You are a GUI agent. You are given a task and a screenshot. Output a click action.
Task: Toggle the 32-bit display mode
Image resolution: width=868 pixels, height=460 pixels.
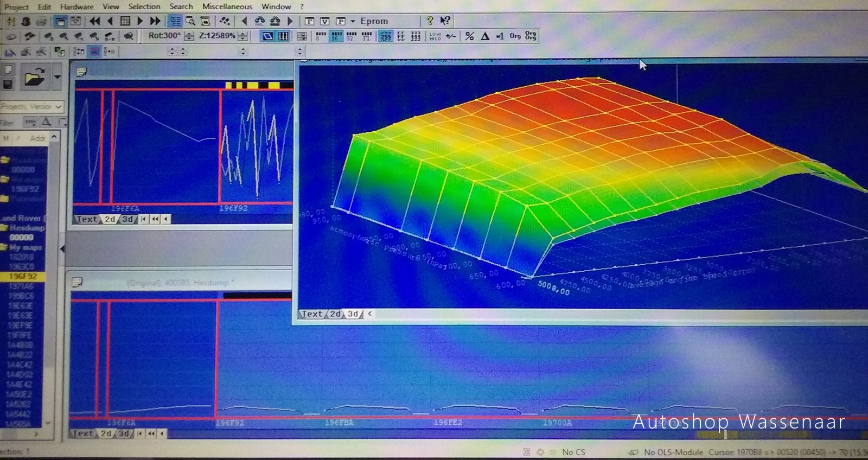(351, 36)
